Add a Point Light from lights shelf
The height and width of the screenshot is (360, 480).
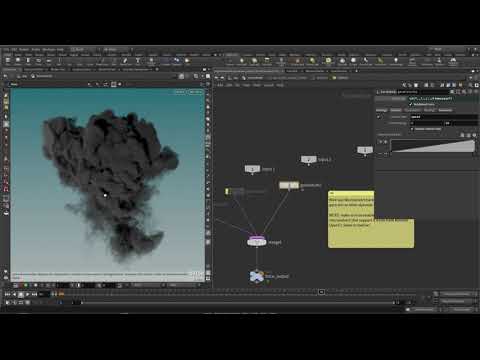242,61
